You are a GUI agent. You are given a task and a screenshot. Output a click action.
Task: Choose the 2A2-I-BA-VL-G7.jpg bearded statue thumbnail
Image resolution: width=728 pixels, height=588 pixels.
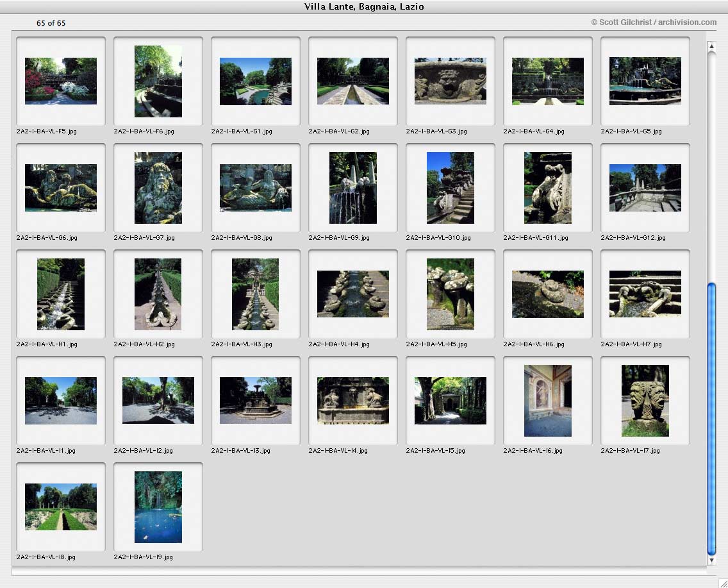pyautogui.click(x=158, y=188)
